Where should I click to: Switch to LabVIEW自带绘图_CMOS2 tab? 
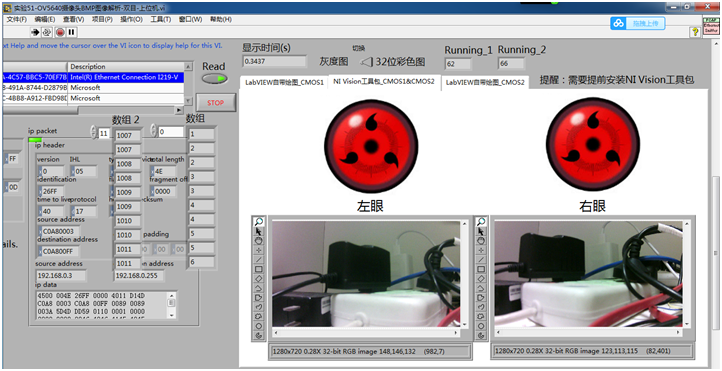pos(485,83)
